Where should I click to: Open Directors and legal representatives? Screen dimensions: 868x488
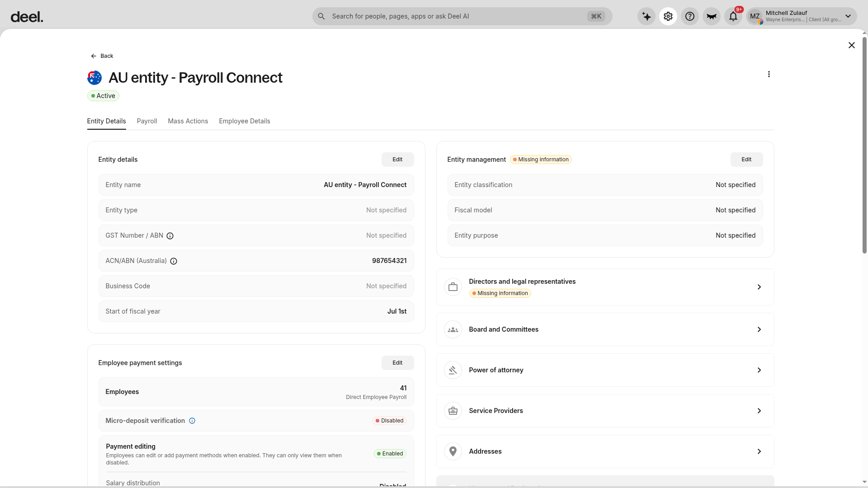pos(605,287)
